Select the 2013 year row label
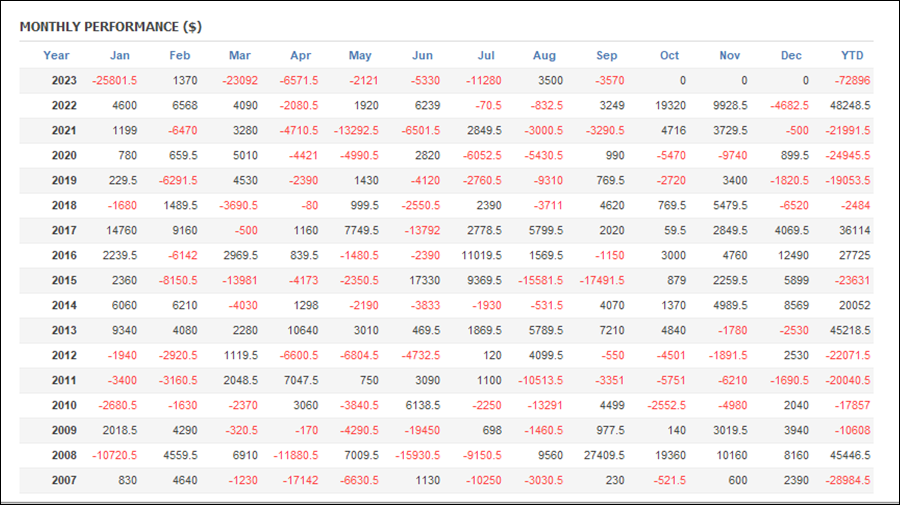 tap(64, 331)
